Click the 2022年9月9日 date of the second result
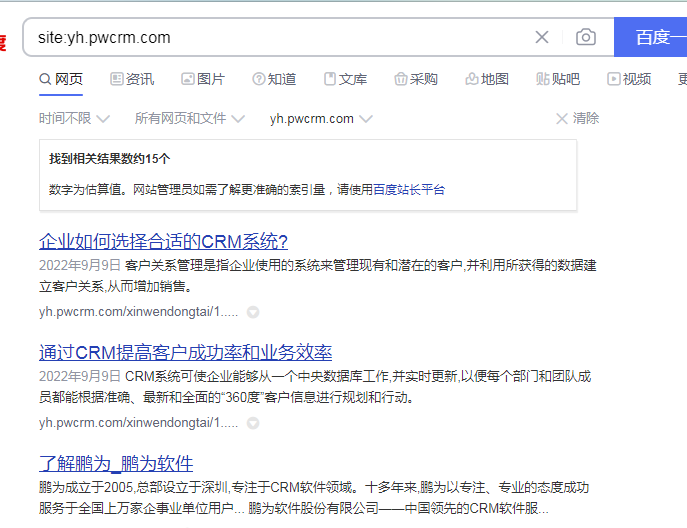 (80, 376)
